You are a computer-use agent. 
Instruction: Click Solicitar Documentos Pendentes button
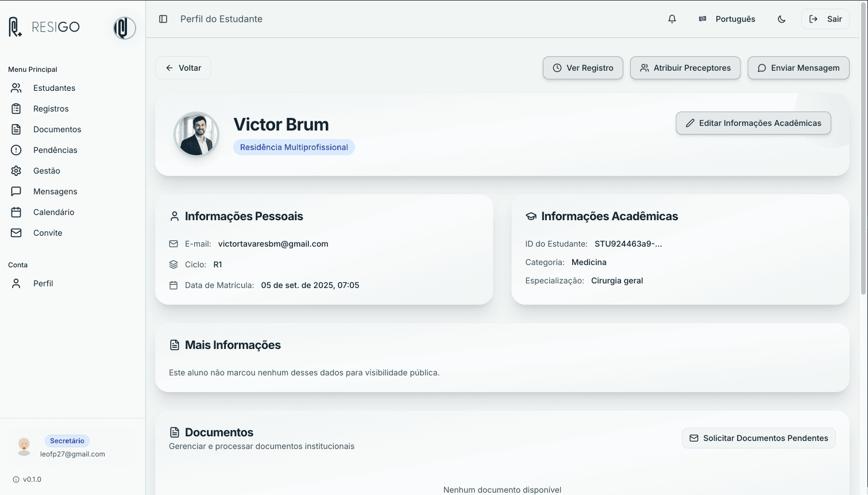click(x=759, y=438)
